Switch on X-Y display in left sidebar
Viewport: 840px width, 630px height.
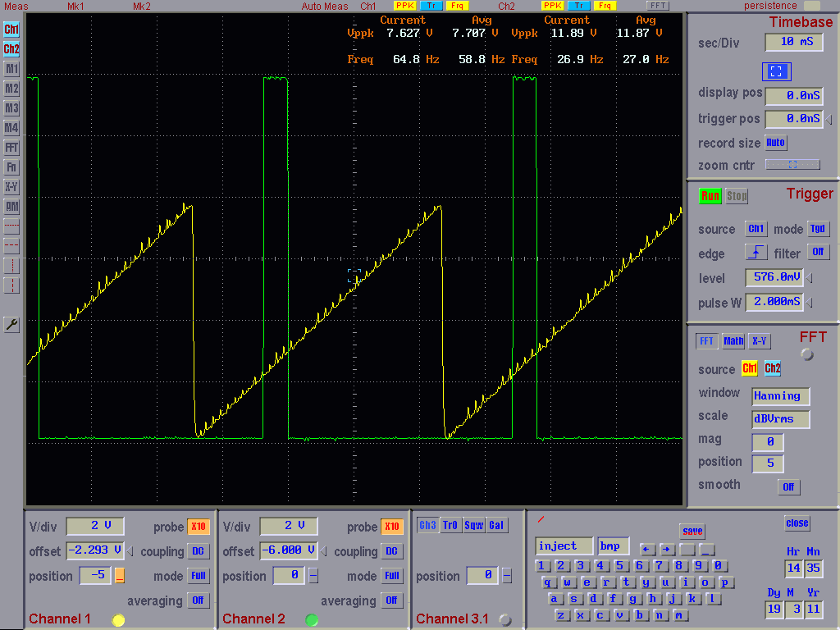[x=11, y=187]
